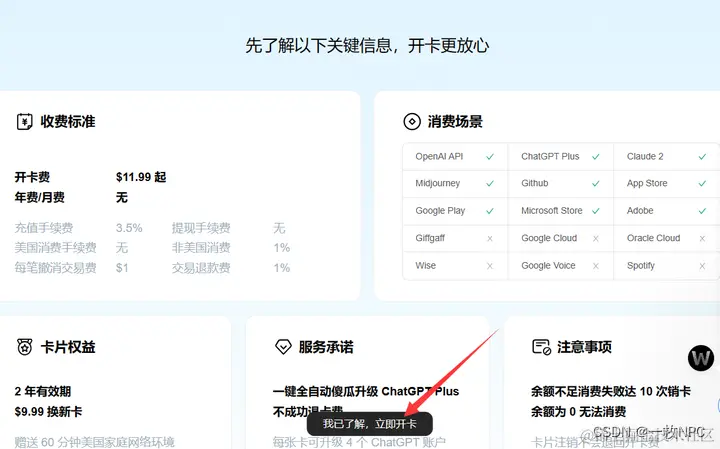
Task: Click the Spotify cell text
Action: pos(641,266)
